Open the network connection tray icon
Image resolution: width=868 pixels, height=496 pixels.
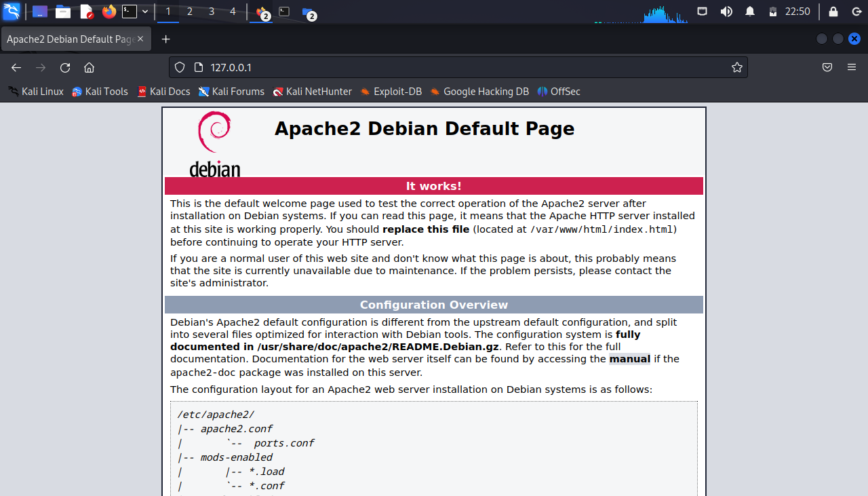pos(703,12)
